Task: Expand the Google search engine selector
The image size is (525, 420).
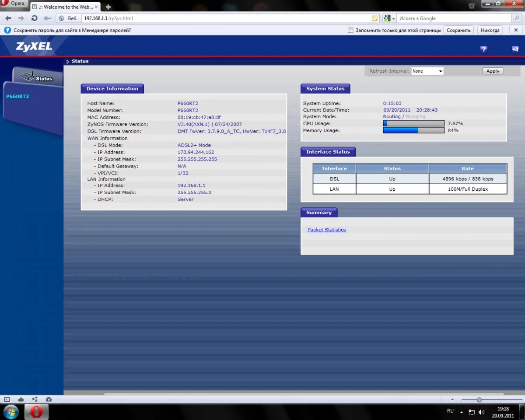Action: [389, 18]
